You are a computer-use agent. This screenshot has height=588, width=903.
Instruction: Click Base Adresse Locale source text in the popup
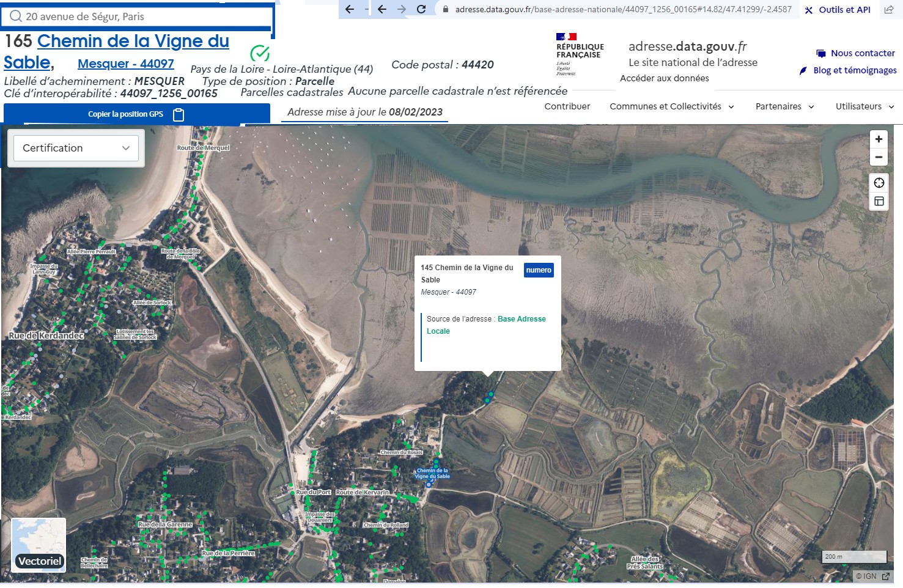pyautogui.click(x=486, y=325)
